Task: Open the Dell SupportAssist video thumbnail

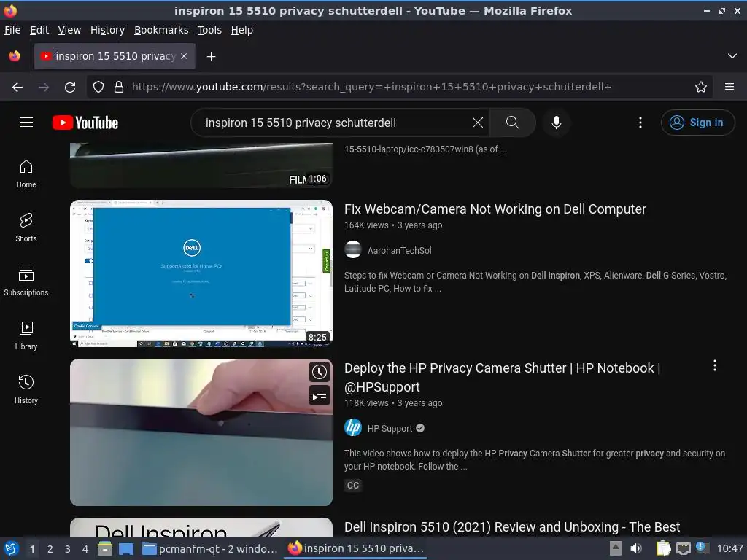Action: [201, 273]
